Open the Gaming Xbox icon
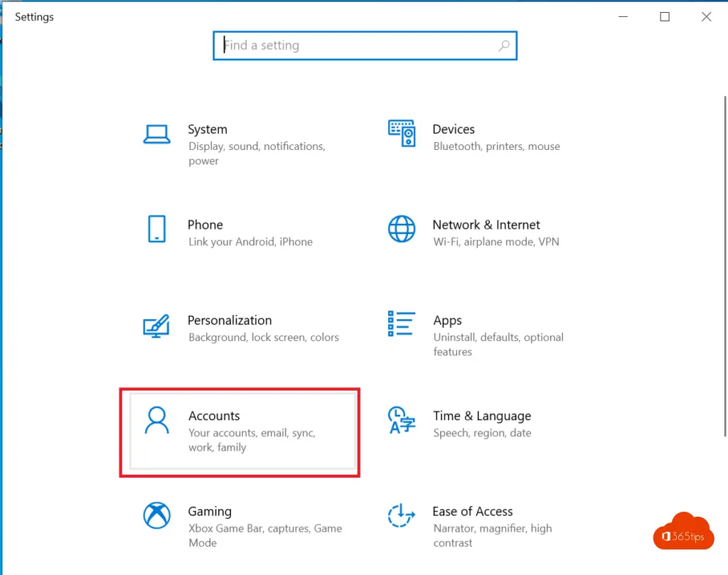Viewport: 728px width, 575px height. pos(156,515)
